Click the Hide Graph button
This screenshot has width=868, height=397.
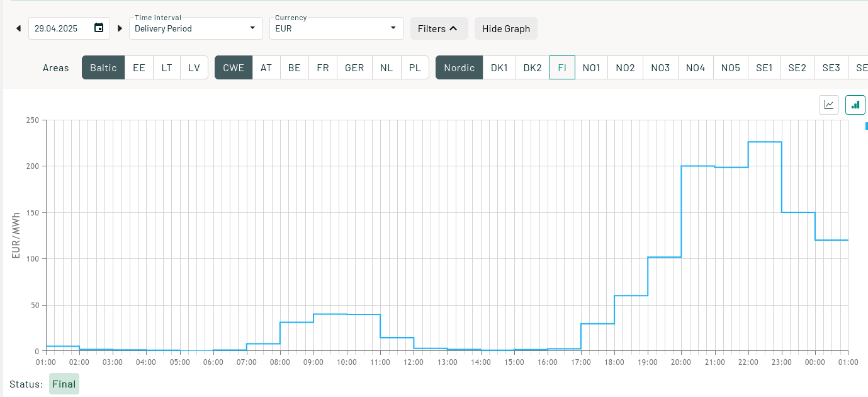pos(505,28)
